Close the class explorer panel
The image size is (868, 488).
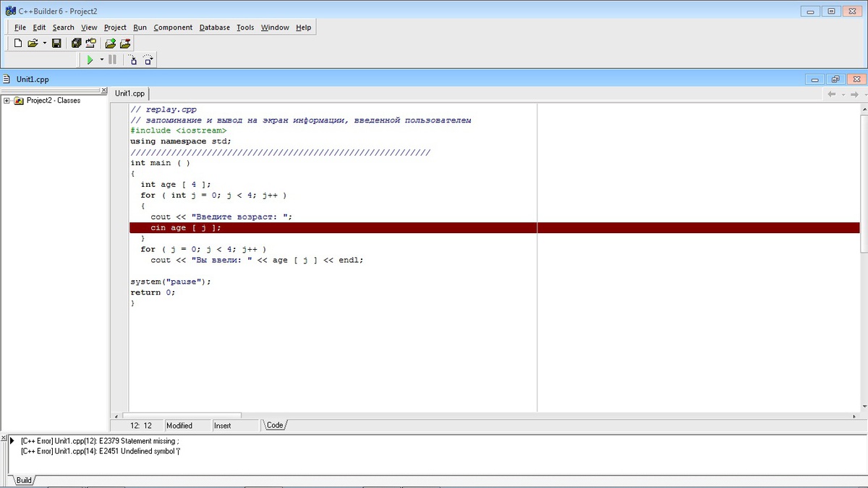click(103, 91)
